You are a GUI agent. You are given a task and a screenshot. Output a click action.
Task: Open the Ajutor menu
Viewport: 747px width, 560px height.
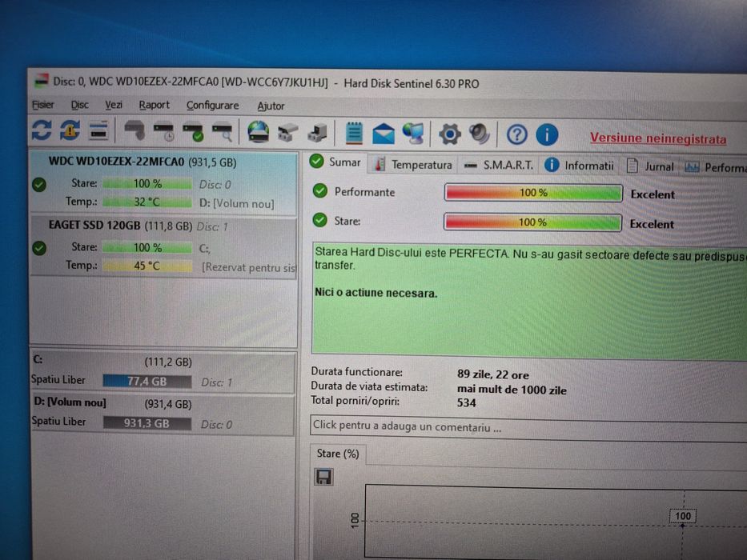(271, 106)
